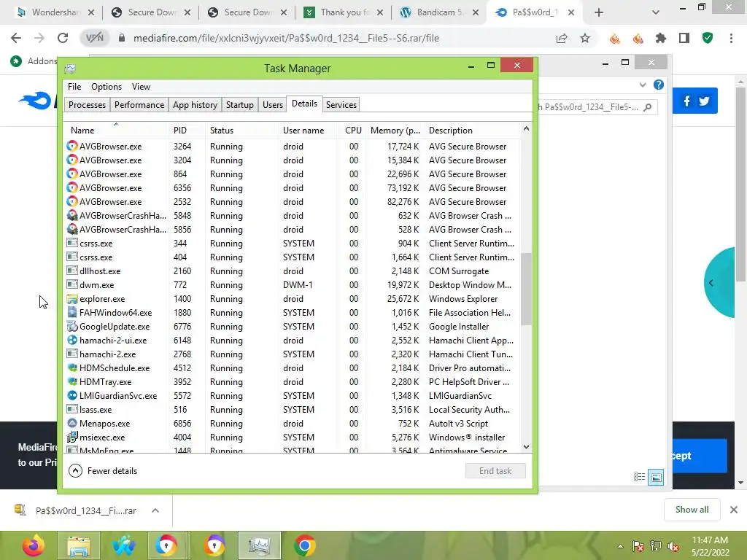This screenshot has height=560, width=747.
Task: Expand the downloaded rar file options chevron
Action: [155, 510]
